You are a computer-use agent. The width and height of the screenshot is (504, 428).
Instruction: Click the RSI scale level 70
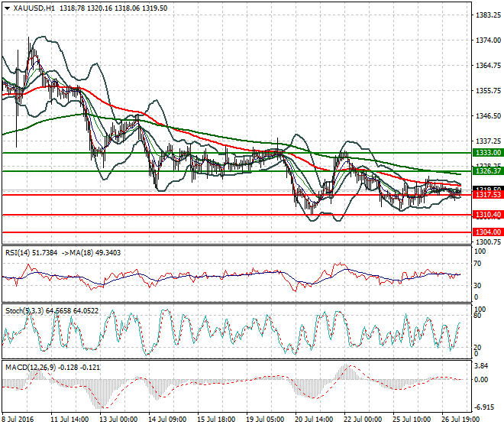pos(477,264)
